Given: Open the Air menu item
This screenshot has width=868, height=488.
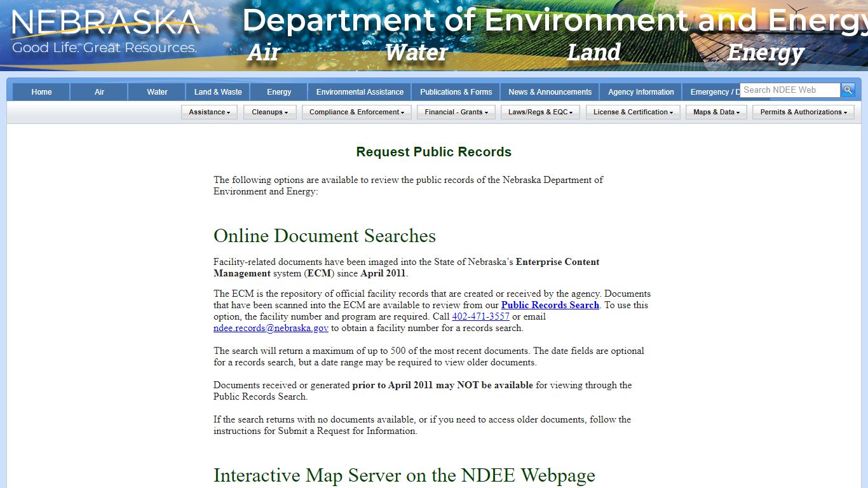Looking at the screenshot, I should coord(99,92).
